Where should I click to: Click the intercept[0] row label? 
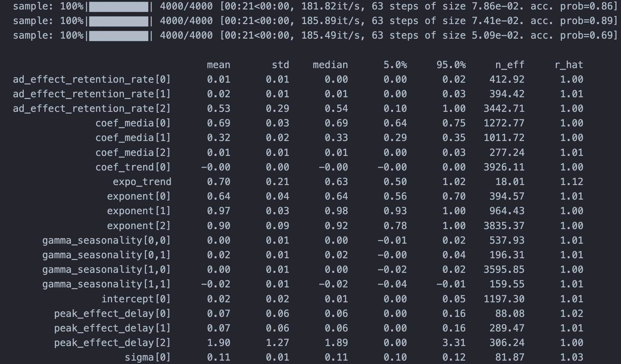point(136,299)
